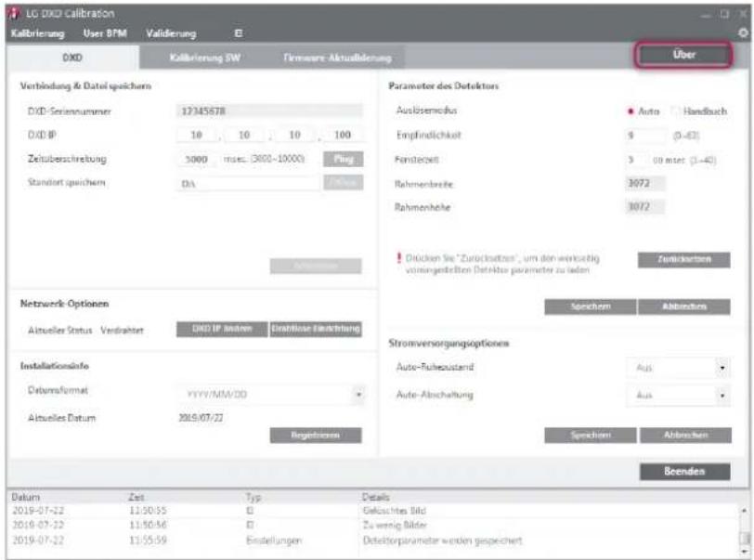The width and height of the screenshot is (754, 560).
Task: Click Speichern under detector parameters
Action: point(591,306)
